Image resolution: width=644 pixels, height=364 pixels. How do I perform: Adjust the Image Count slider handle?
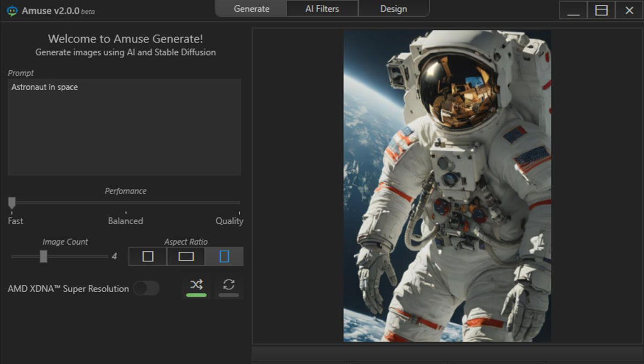click(43, 257)
